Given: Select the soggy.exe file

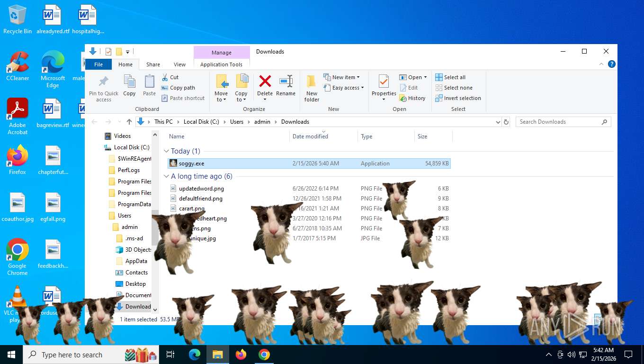Looking at the screenshot, I should [309, 164].
